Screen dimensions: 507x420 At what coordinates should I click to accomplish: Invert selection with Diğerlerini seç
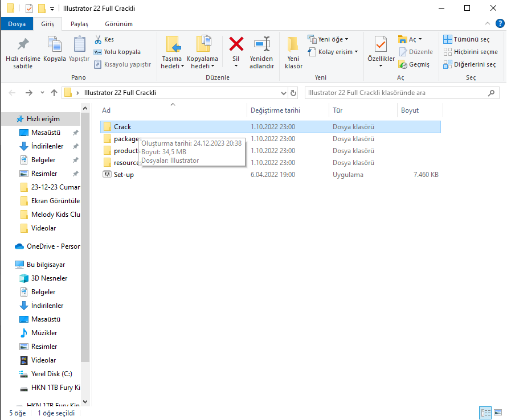click(x=469, y=65)
